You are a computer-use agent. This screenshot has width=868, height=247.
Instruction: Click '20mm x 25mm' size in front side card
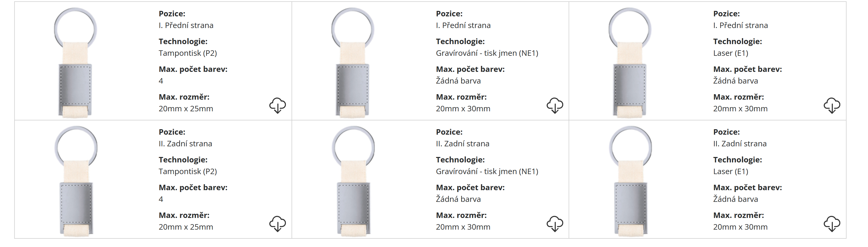(x=186, y=109)
